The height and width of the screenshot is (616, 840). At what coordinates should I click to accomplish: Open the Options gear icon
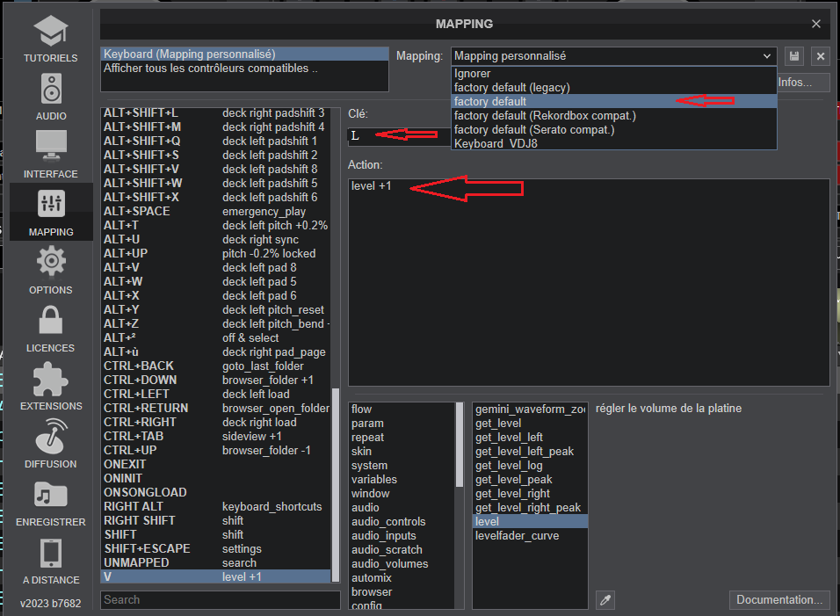(51, 261)
